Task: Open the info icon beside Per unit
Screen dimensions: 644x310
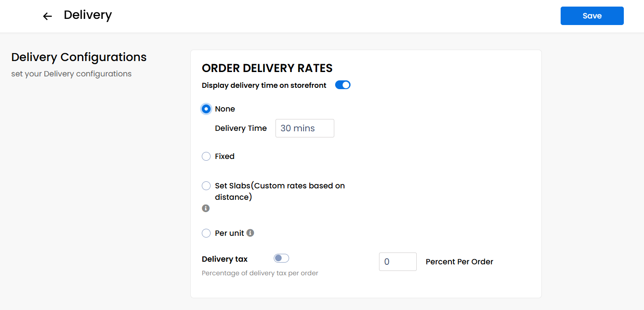Action: point(250,233)
